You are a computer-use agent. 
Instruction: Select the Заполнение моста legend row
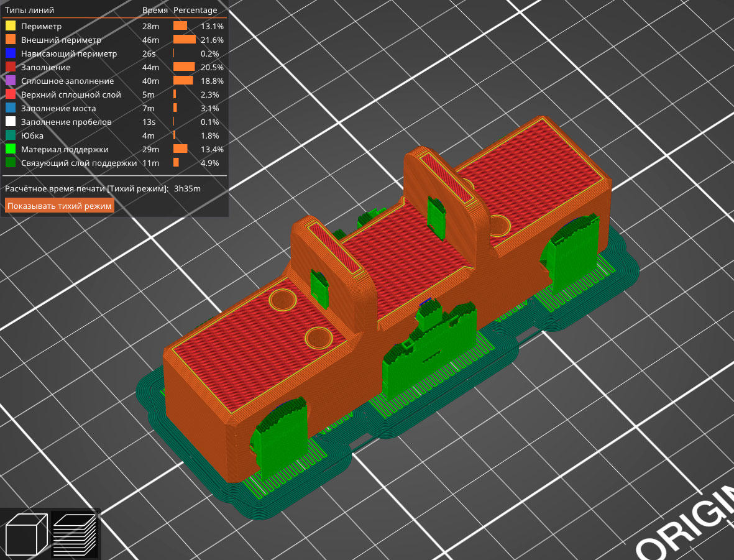click(58, 109)
